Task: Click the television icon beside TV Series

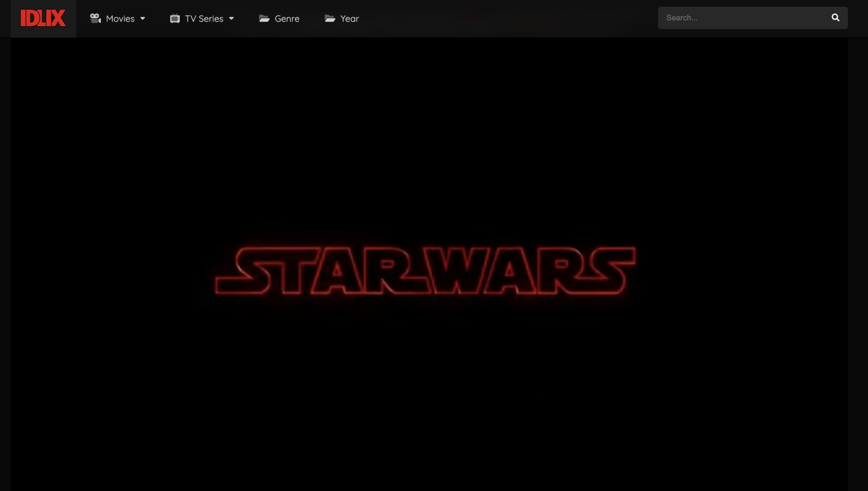Action: [x=175, y=19]
